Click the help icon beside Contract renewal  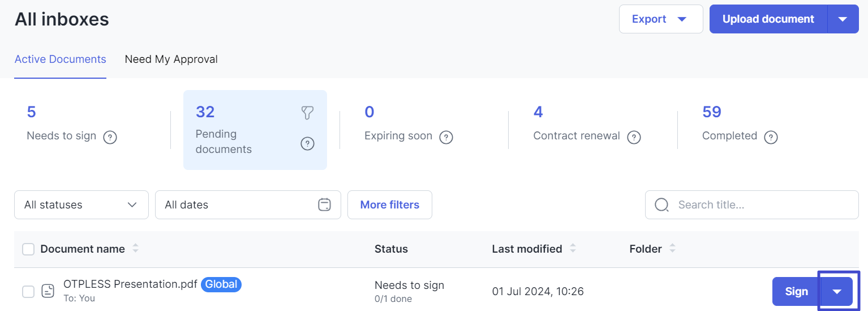pyautogui.click(x=634, y=137)
